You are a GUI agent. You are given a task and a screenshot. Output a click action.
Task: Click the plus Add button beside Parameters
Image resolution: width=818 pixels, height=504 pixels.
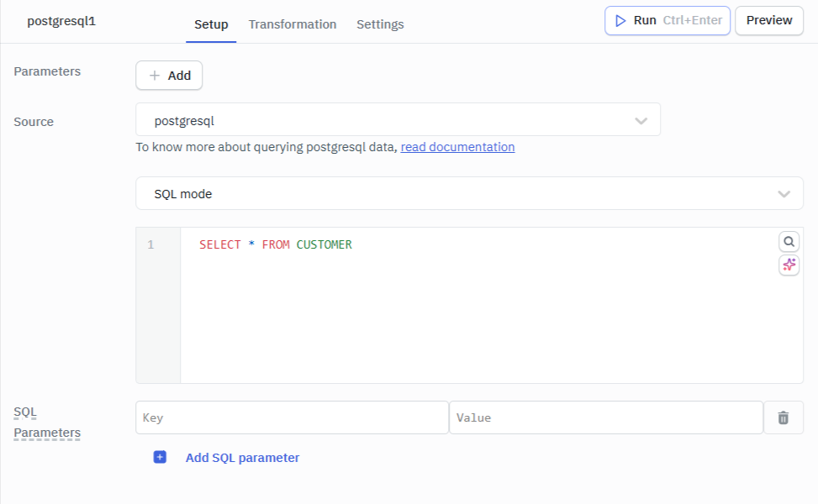pyautogui.click(x=169, y=76)
